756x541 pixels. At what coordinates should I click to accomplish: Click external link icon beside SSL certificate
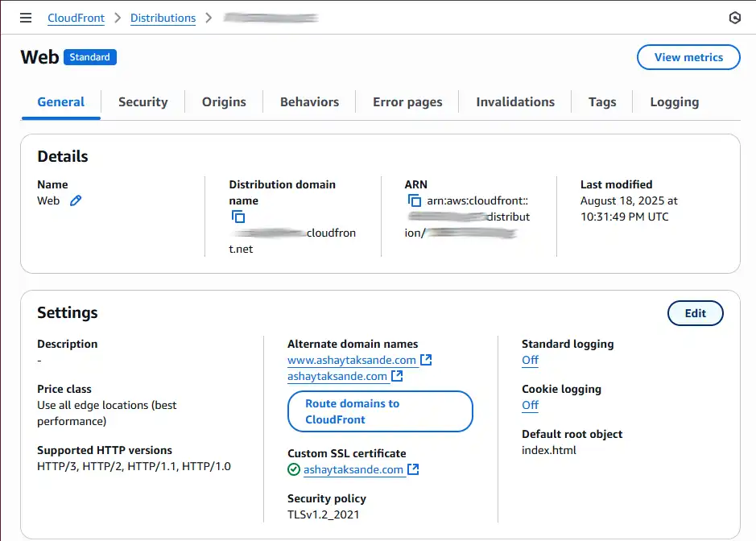pos(413,469)
